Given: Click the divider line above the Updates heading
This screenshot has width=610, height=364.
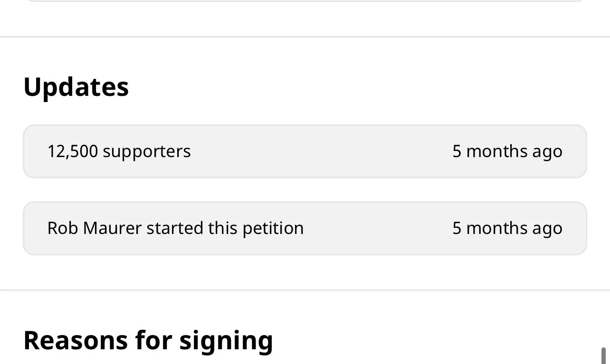Looking at the screenshot, I should (x=304, y=37).
